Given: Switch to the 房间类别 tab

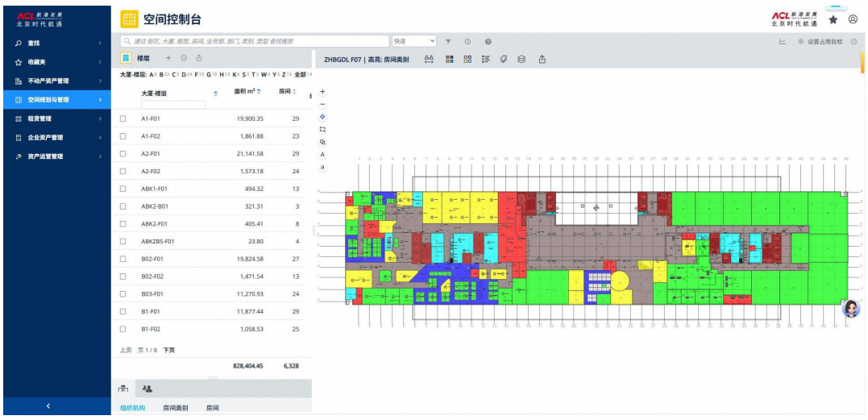Looking at the screenshot, I should [x=176, y=408].
